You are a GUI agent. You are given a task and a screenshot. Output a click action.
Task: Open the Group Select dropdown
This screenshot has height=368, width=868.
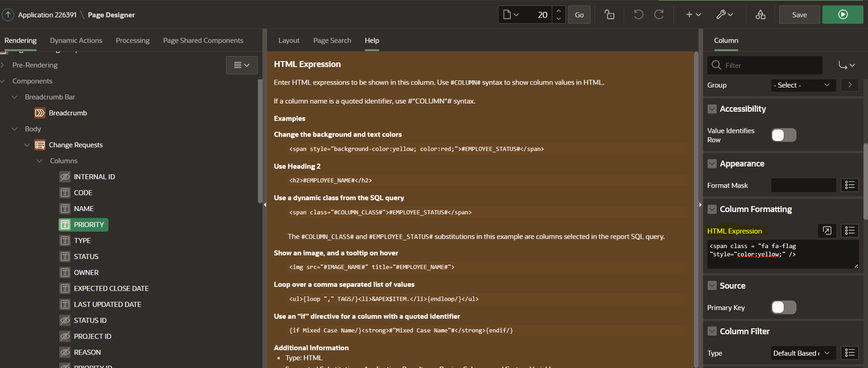pos(803,85)
